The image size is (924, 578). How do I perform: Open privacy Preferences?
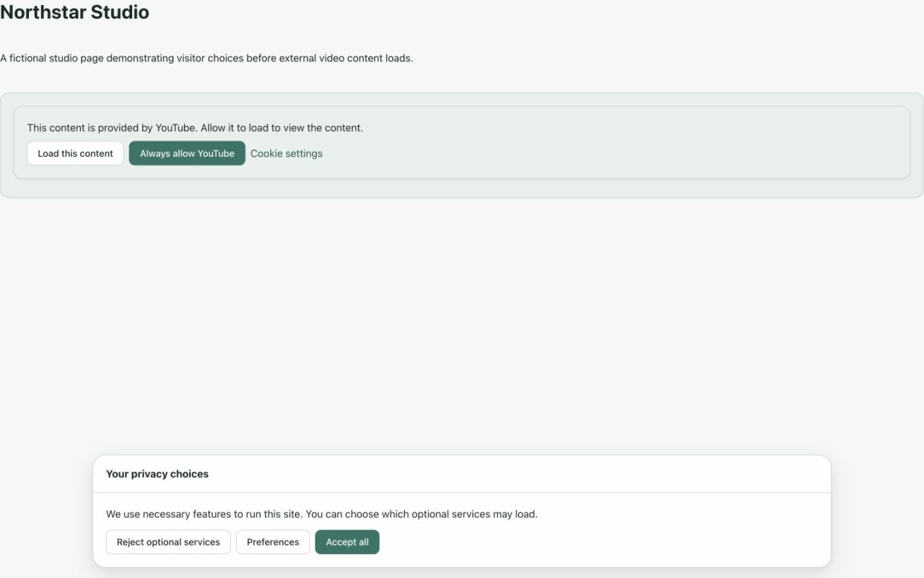[x=273, y=542]
